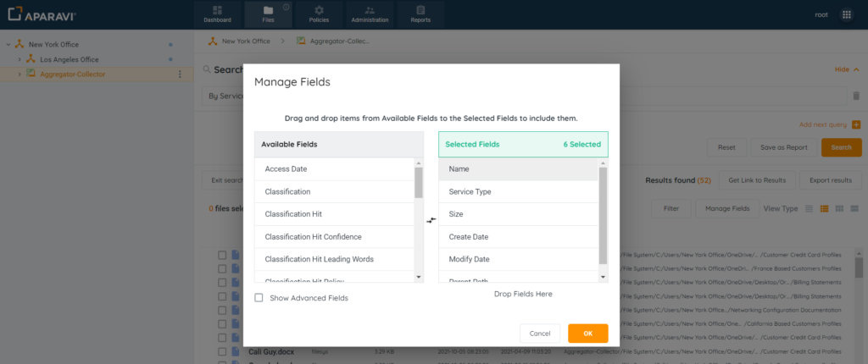Screen dimensions: 868x364
Task: Click the swap arrows icon between field lists
Action: [x=431, y=220]
